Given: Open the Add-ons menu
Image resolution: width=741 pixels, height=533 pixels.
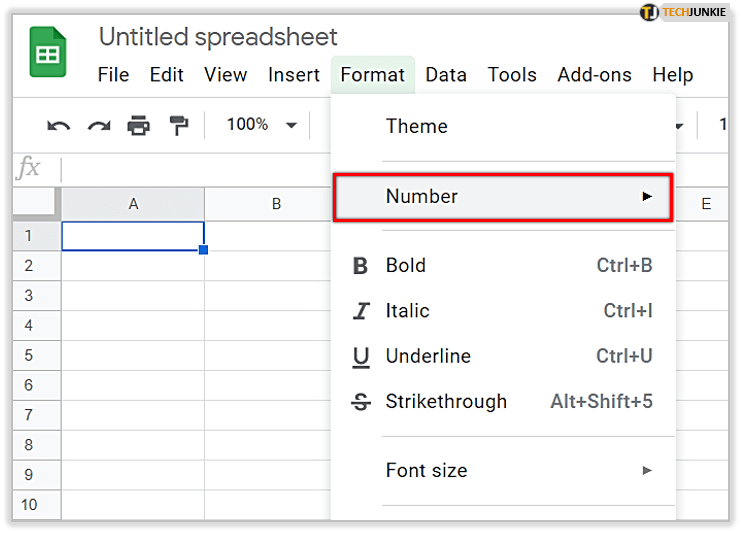Looking at the screenshot, I should click(x=594, y=75).
